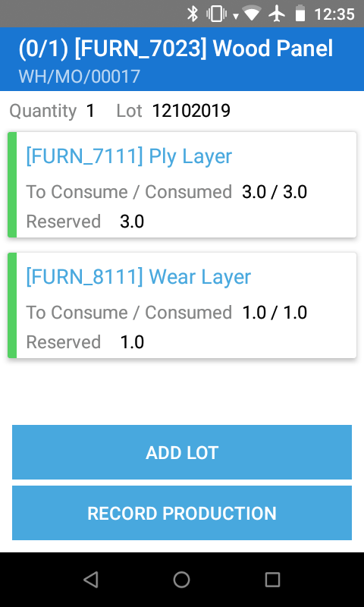
Task: Select the Lot value 12102019 field
Action: tap(191, 111)
